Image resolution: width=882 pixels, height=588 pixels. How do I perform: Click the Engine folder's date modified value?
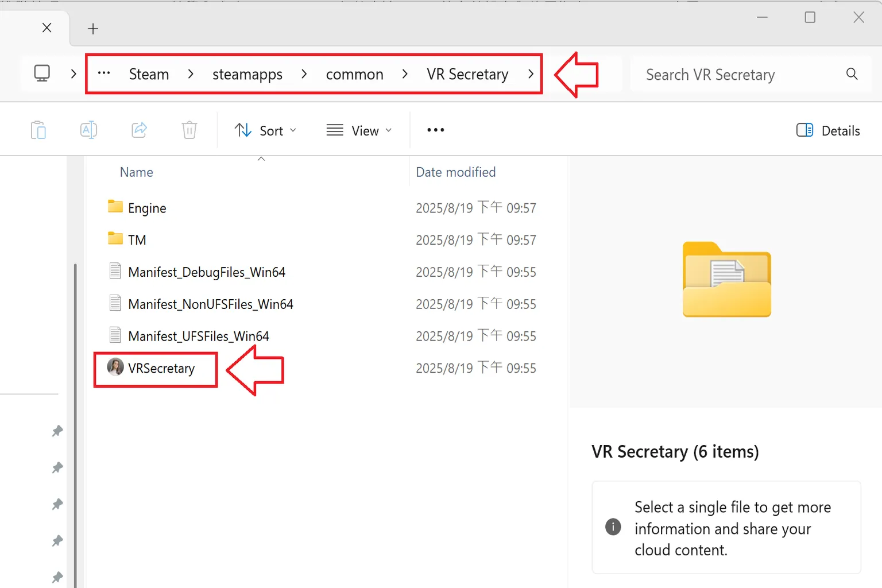point(476,208)
